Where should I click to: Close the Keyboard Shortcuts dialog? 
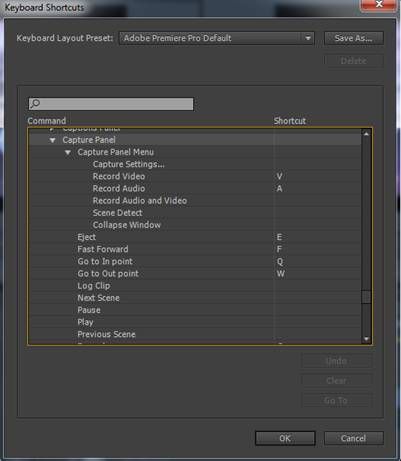click(379, 5)
